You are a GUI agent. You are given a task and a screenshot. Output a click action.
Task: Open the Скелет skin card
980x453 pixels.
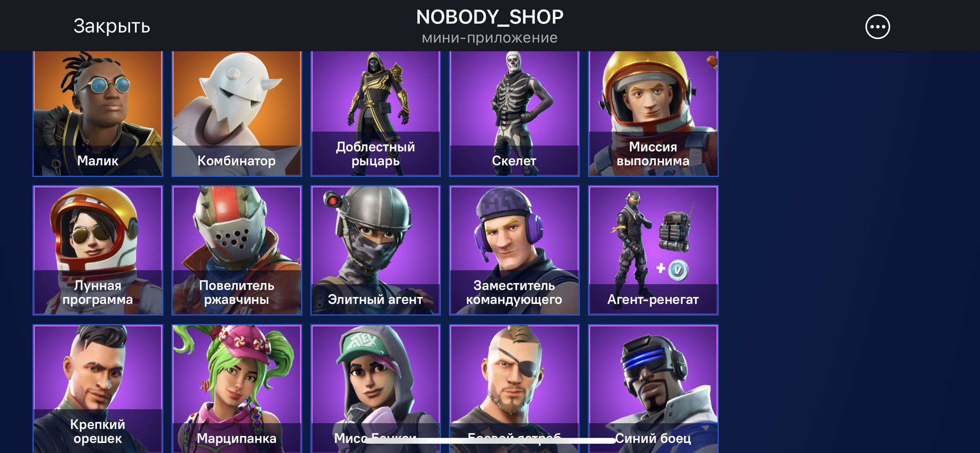[x=514, y=113]
